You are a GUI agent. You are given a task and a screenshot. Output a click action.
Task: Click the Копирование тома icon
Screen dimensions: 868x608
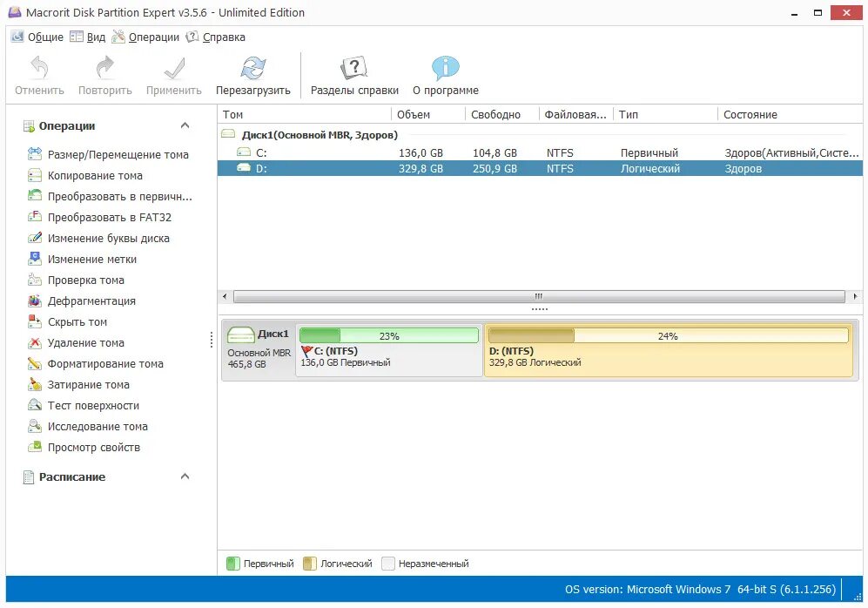[x=34, y=175]
